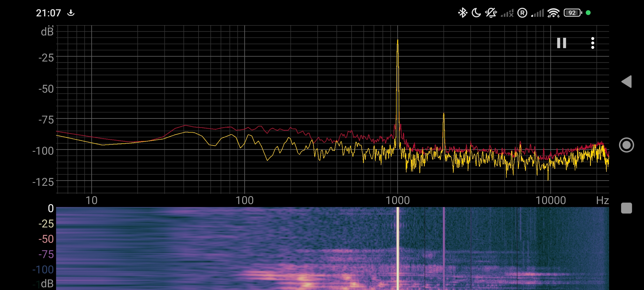Tap the Wi-Fi signal icon
The width and height of the screenshot is (644, 290).
[553, 13]
